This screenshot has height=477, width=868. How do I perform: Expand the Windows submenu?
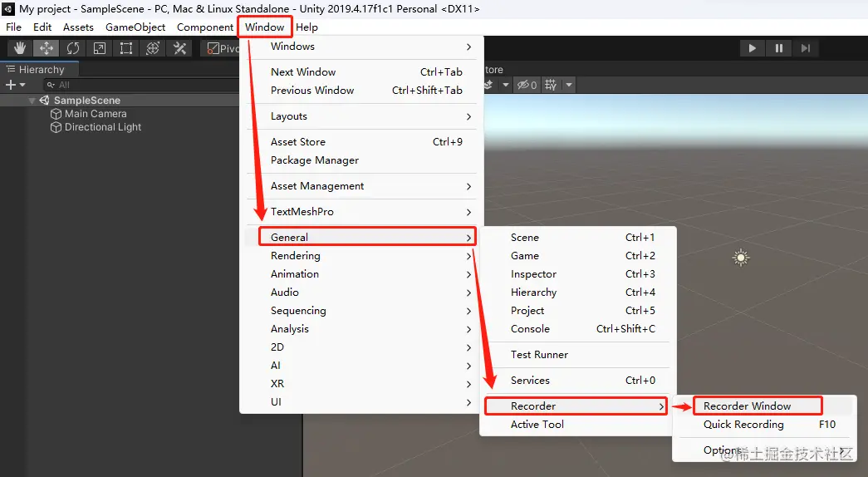[361, 47]
